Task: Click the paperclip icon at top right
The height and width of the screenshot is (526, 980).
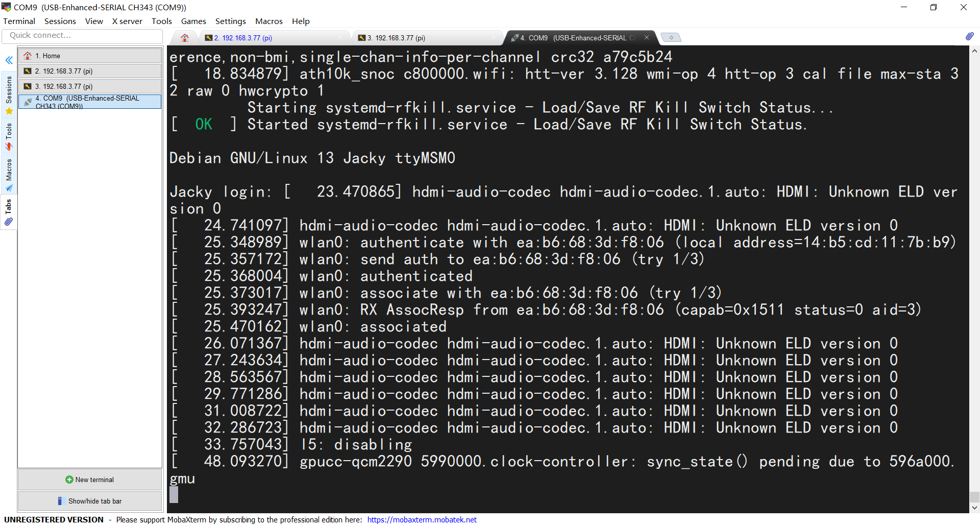Action: (969, 36)
